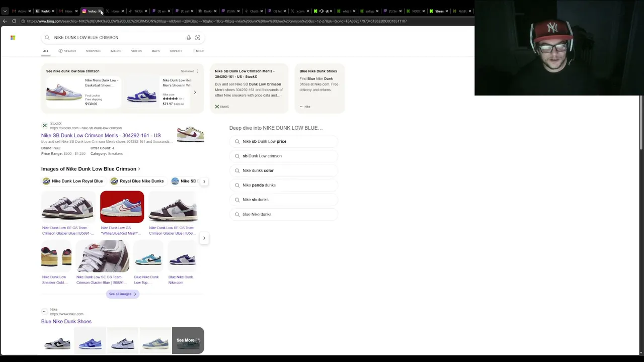Reload the page with the refresh icon

[x=14, y=21]
